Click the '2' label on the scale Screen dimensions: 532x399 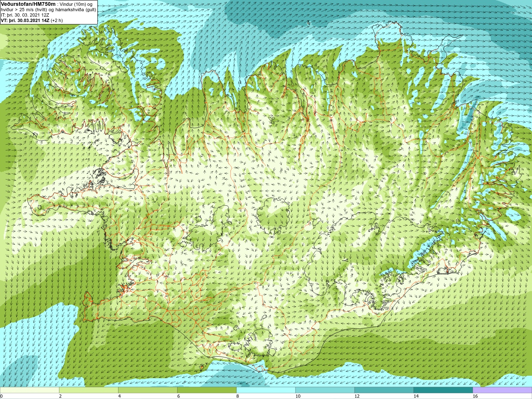coord(60,396)
